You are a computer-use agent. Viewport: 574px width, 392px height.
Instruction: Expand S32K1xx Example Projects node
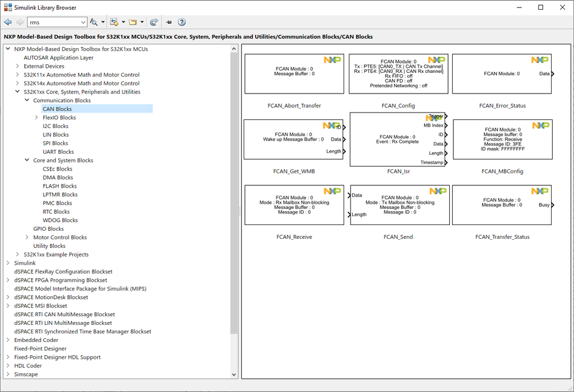[x=18, y=254]
